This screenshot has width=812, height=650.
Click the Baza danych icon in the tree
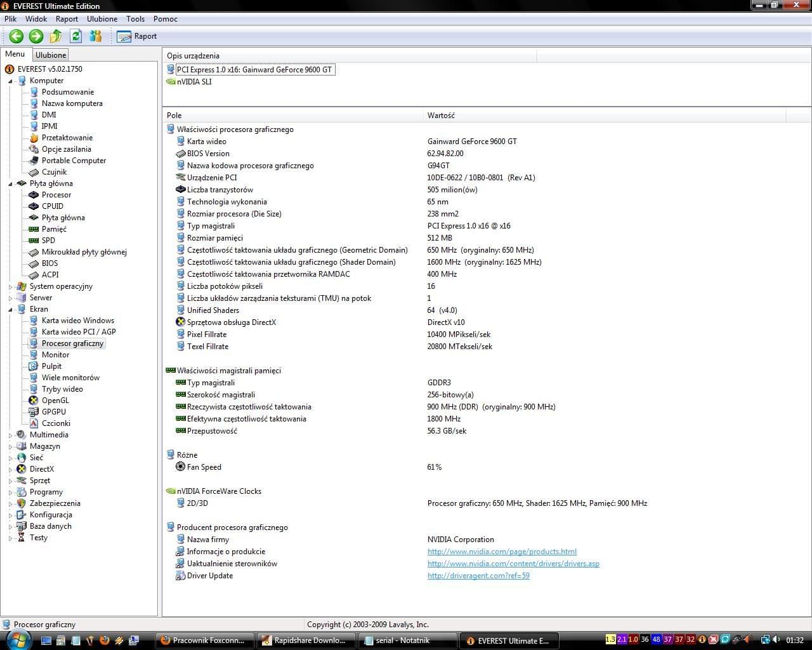click(x=22, y=526)
